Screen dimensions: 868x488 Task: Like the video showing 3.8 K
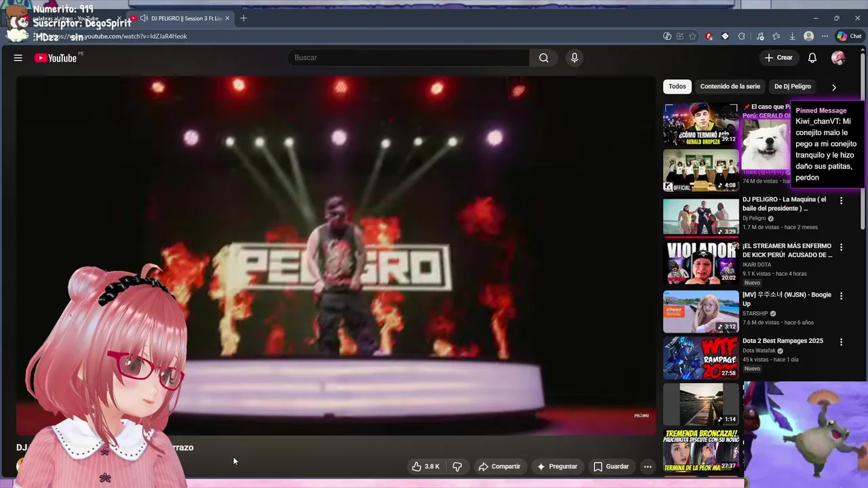pos(425,466)
